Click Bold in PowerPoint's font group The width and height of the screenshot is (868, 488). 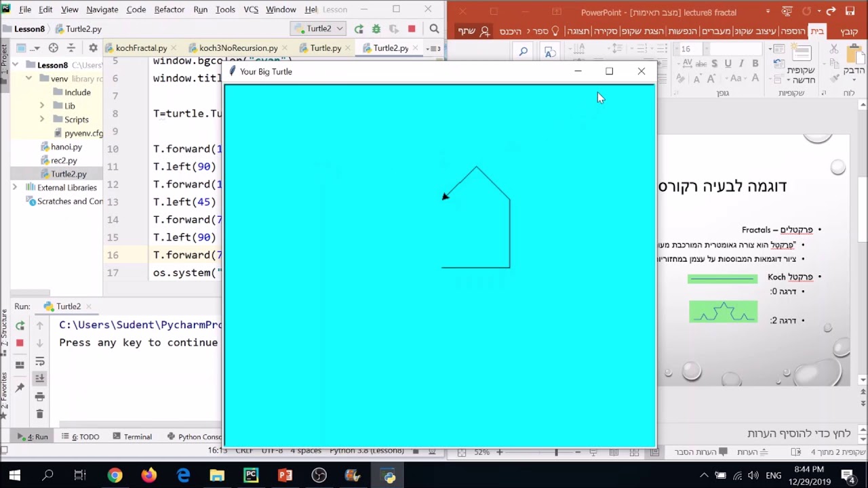click(755, 63)
